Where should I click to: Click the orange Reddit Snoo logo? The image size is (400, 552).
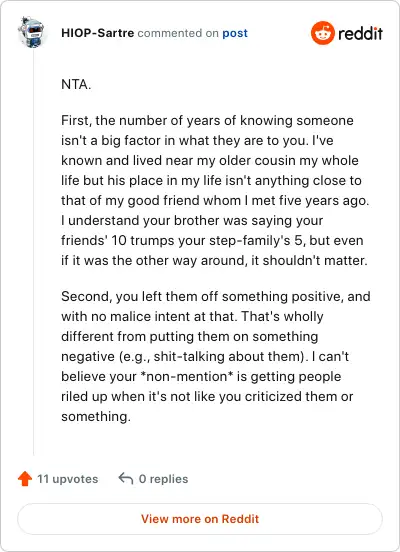coord(323,33)
